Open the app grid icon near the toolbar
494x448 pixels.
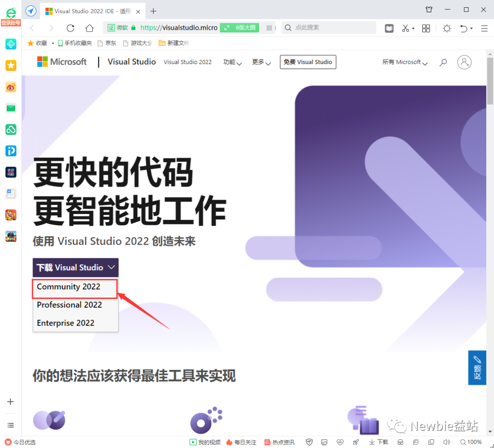click(x=426, y=28)
